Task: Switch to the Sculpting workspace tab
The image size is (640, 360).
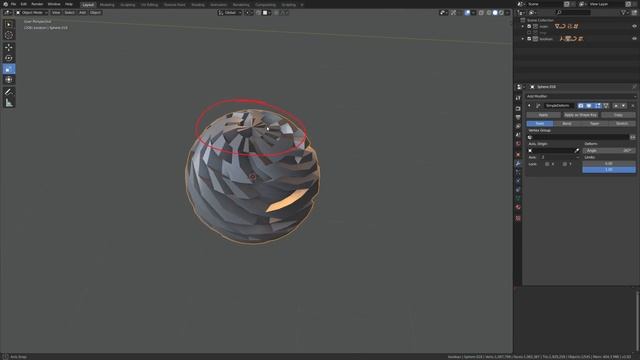Action: click(x=128, y=5)
